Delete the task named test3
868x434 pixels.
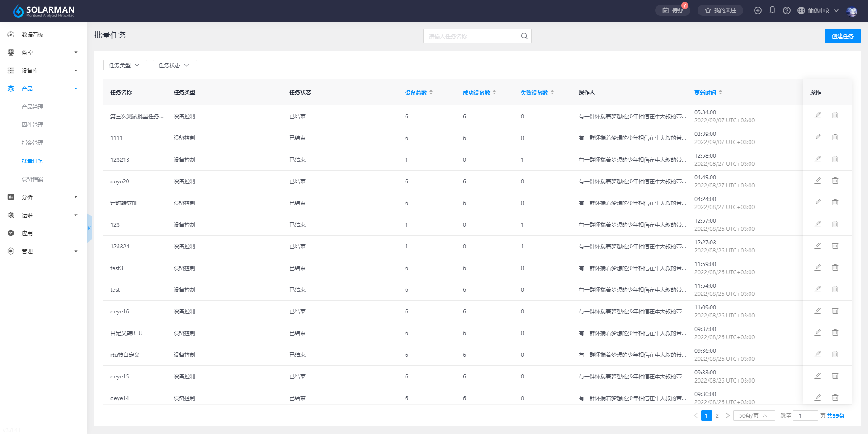coord(835,267)
